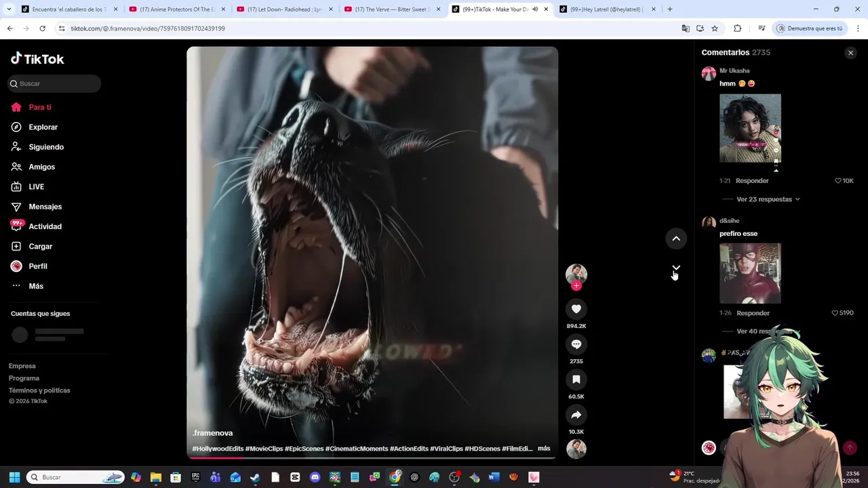Go back in browser
This screenshot has width=868, height=488.
pyautogui.click(x=9, y=28)
